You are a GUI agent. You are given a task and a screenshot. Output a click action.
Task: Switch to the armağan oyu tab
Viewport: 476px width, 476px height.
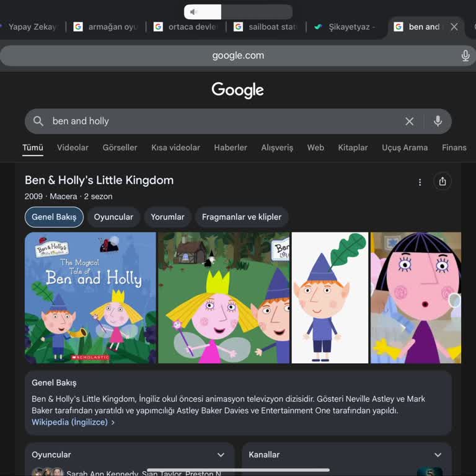click(106, 27)
